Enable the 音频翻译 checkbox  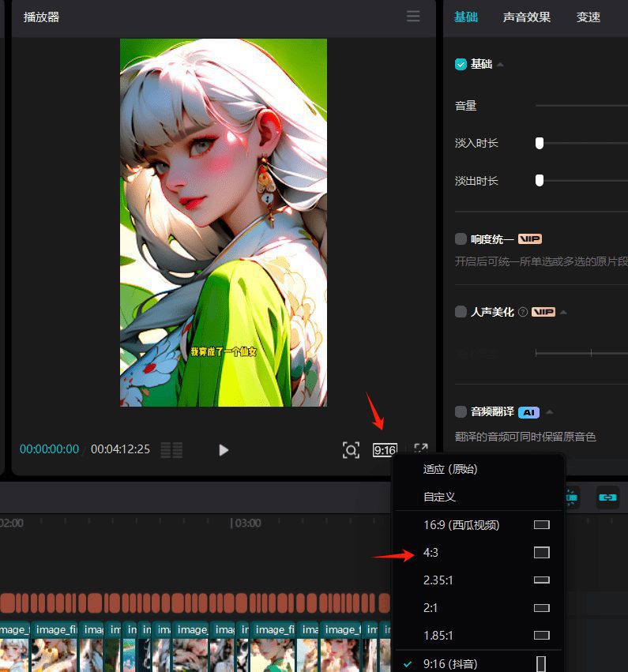point(461,412)
